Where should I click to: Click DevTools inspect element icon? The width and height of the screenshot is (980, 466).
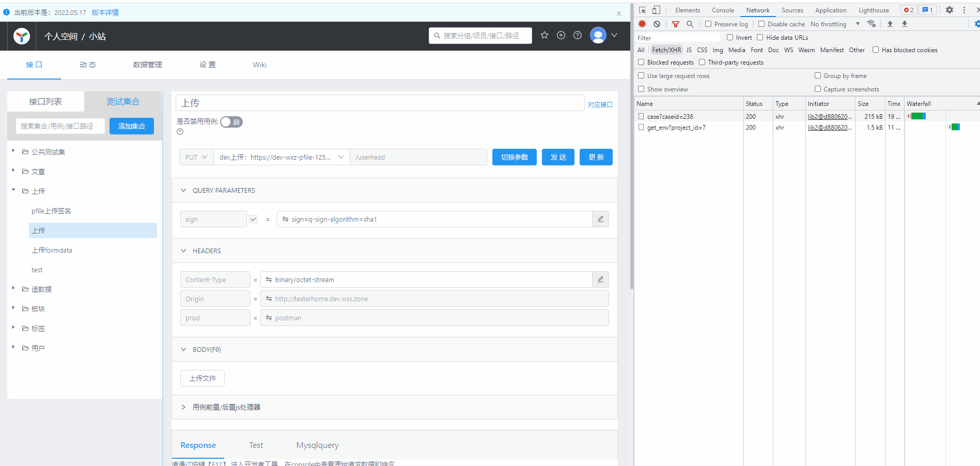[x=642, y=10]
